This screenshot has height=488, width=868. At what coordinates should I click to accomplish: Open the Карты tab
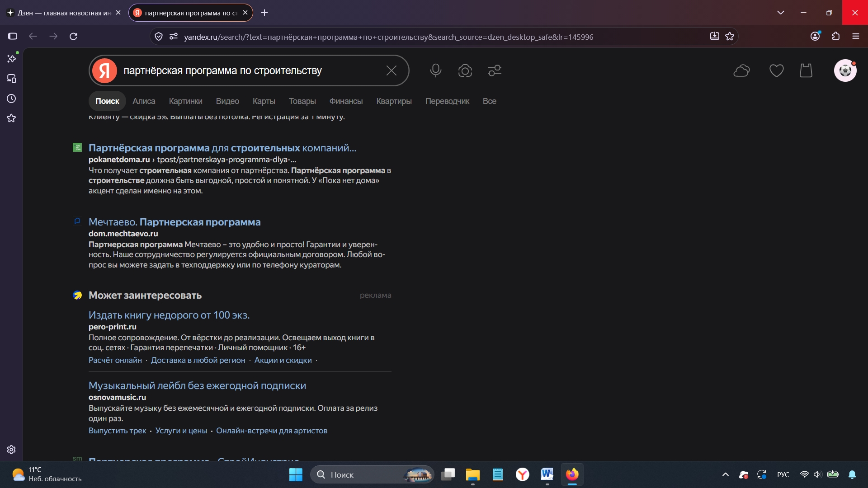[x=264, y=101]
